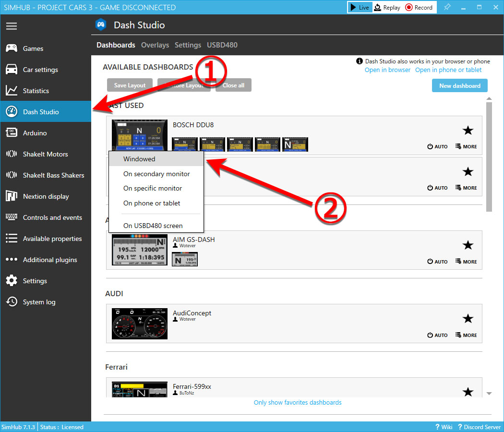Click the Games controller icon
Screen dimensions: 504x432
[12, 48]
